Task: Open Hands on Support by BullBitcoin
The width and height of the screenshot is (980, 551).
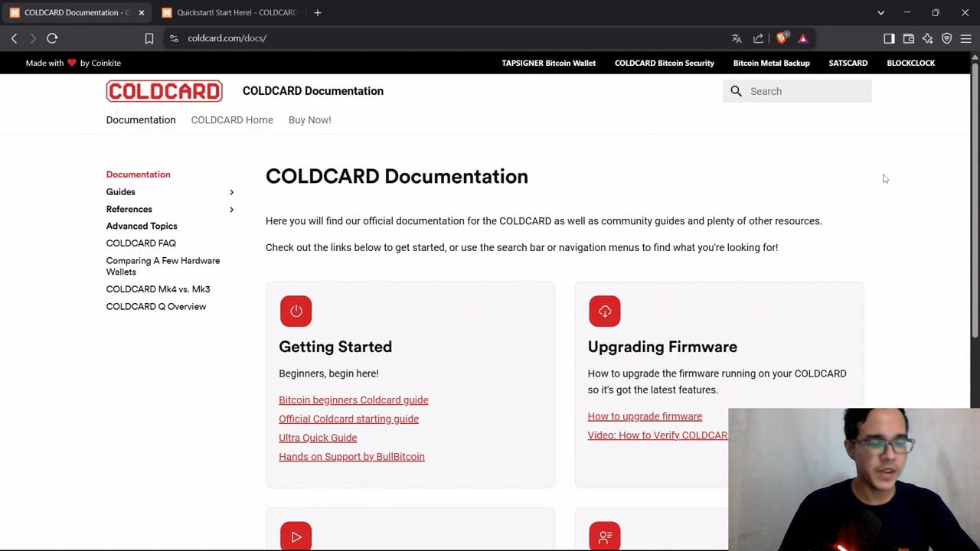Action: (351, 457)
